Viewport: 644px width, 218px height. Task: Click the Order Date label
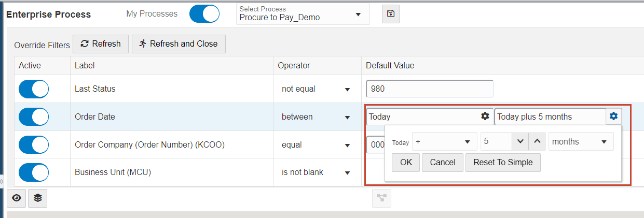click(95, 117)
